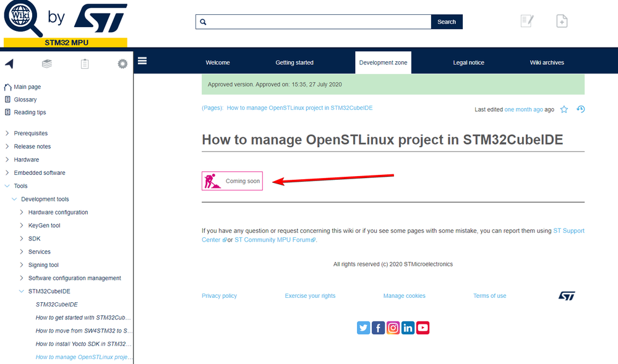618x364 pixels.
Task: Expand the Prerequisites tree node
Action: pyautogui.click(x=7, y=133)
